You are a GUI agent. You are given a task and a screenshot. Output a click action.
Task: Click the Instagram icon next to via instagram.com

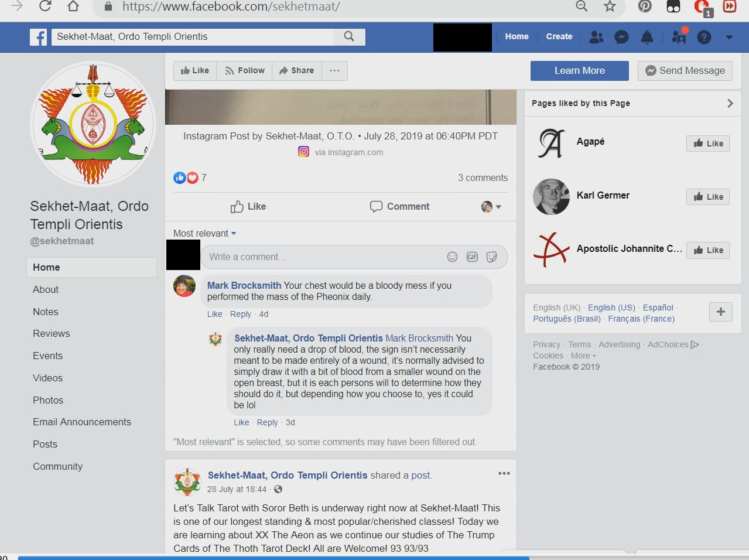(303, 152)
